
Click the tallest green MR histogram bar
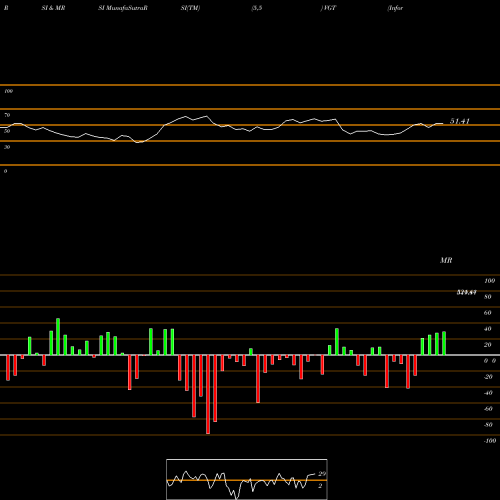(58, 337)
